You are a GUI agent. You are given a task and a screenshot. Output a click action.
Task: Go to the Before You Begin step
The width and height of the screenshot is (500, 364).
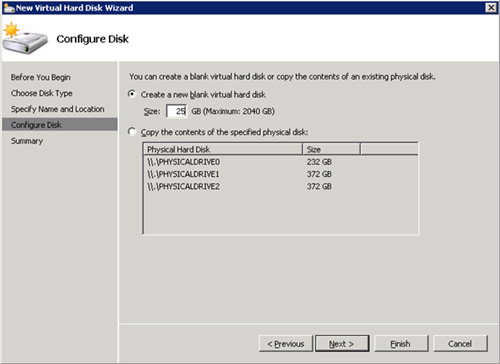tap(41, 77)
